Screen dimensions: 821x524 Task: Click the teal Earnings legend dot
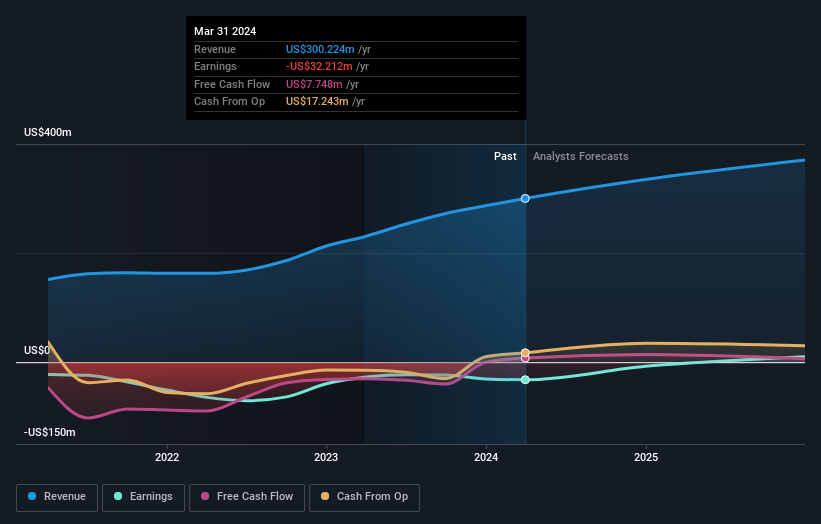click(118, 496)
